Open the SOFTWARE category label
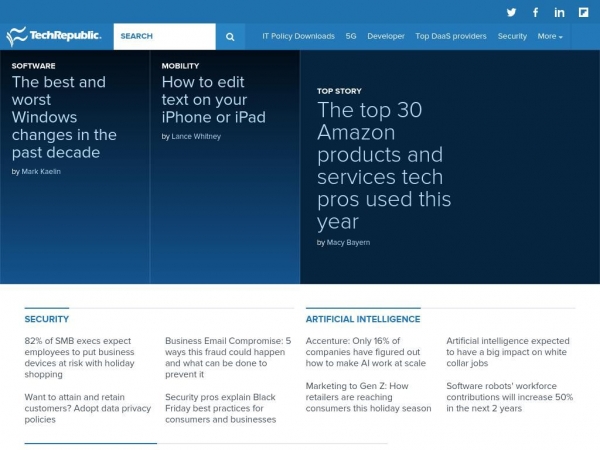 (x=33, y=66)
